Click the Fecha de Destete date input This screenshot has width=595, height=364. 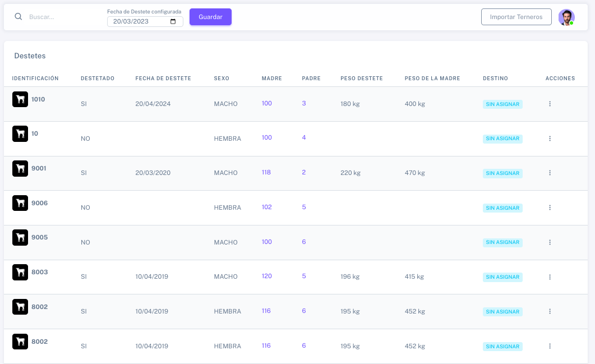(x=145, y=22)
